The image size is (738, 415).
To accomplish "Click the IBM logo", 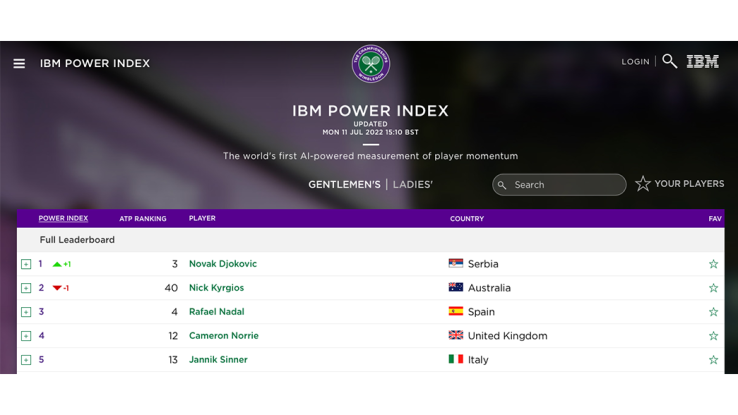I will click(702, 61).
